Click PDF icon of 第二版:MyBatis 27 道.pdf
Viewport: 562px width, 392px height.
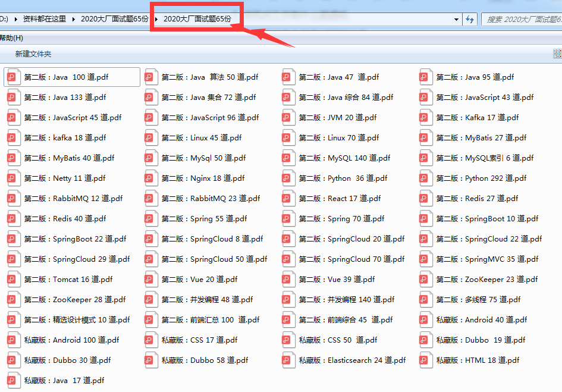425,138
